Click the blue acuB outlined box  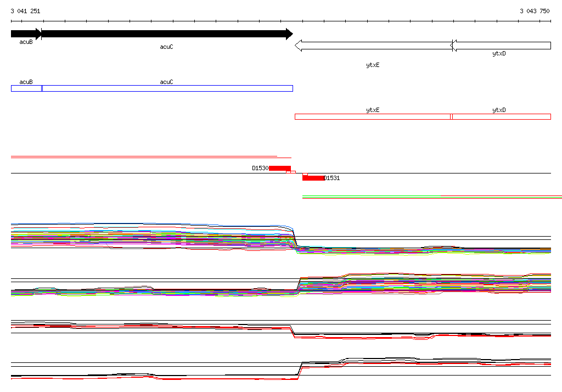26,88
